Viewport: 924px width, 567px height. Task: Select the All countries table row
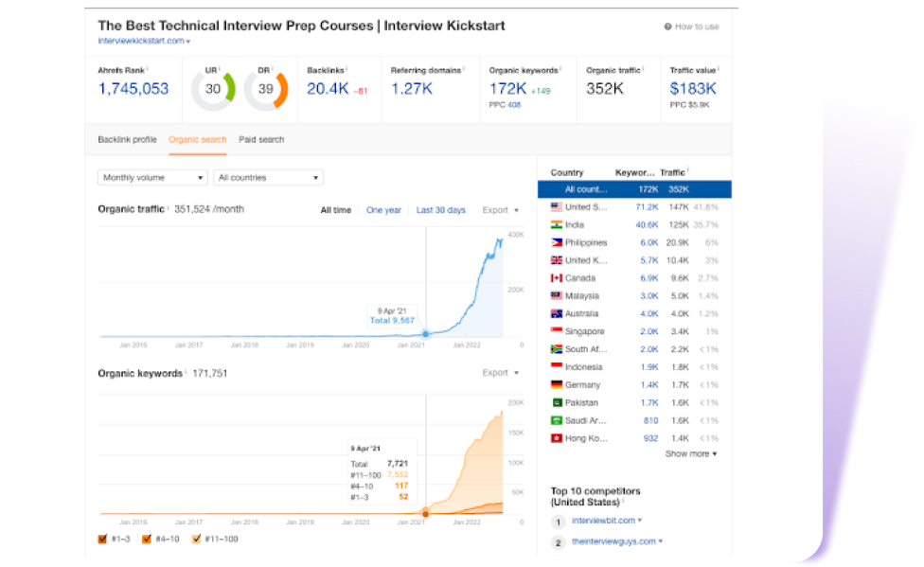pos(633,189)
